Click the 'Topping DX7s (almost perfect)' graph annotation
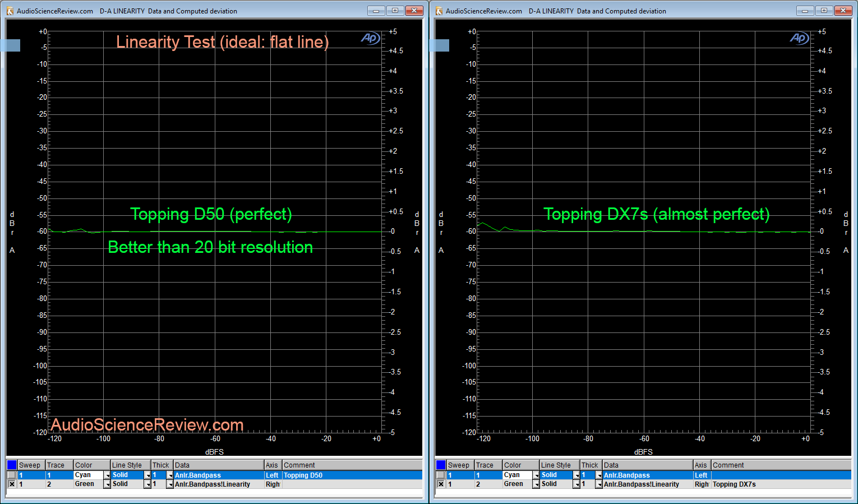Viewport: 858px width, 504px height. pos(657,214)
